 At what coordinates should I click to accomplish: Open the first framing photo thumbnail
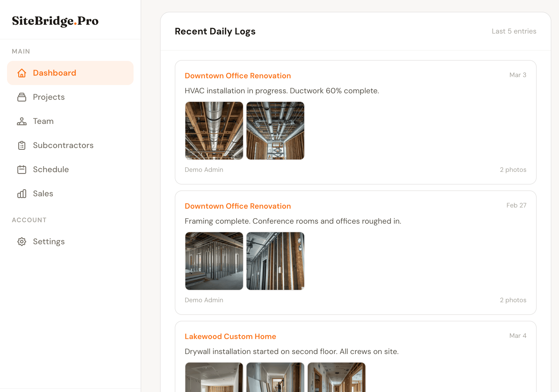[x=214, y=261]
